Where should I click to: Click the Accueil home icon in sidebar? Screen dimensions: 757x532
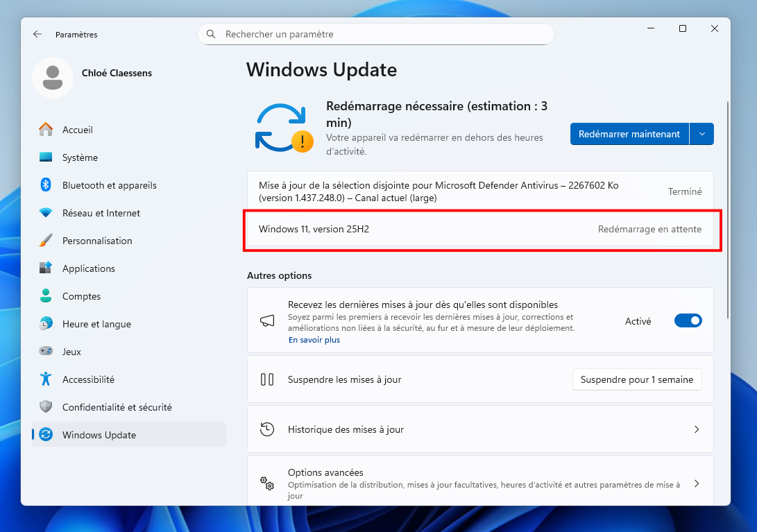pos(46,130)
